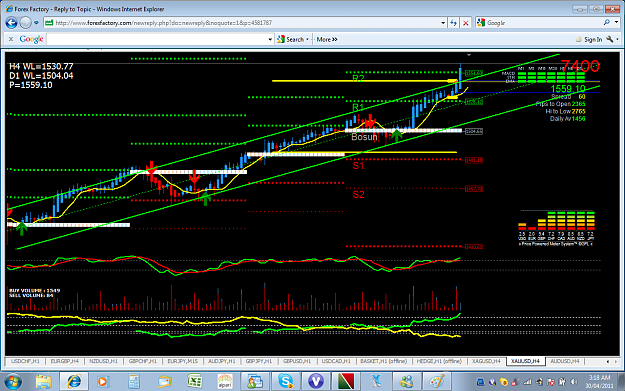Image resolution: width=625 pixels, height=391 pixels.
Task: Open Skype from the taskbar
Action: point(285,382)
